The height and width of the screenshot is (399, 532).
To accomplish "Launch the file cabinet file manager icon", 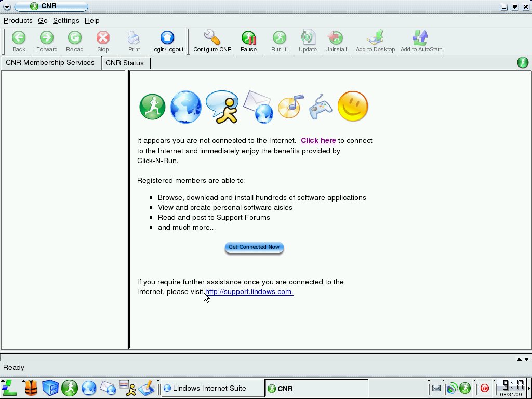I will pyautogui.click(x=50, y=388).
